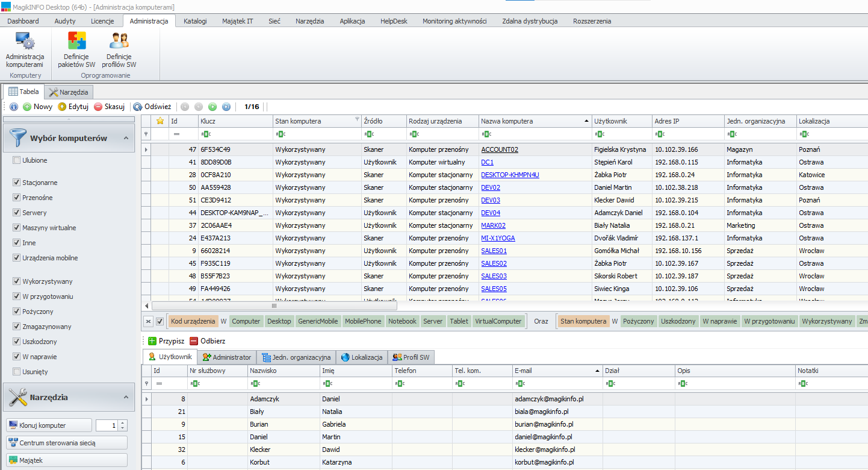
Task: Switch to the Narzędzia view tab
Action: tap(69, 92)
